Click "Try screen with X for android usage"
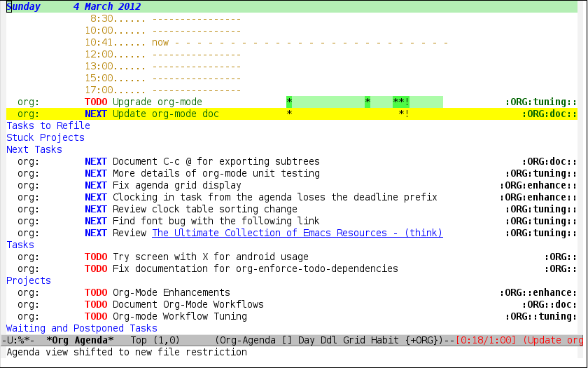This screenshot has height=368, width=588. point(210,257)
